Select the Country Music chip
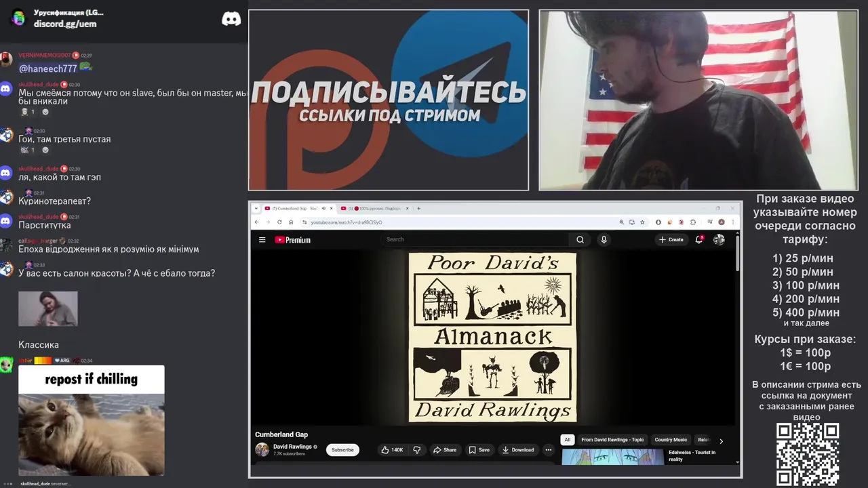The height and width of the screenshot is (488, 868). coord(671,440)
